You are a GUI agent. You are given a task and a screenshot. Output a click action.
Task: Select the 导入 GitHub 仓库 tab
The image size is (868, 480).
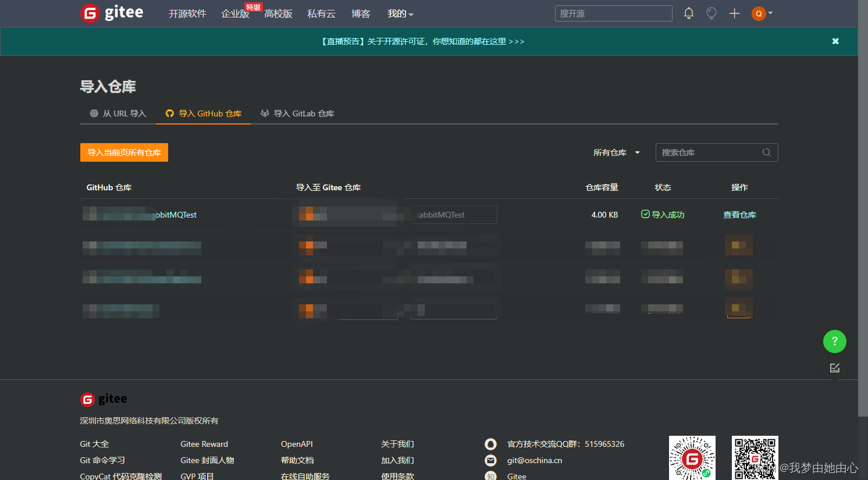(x=204, y=113)
